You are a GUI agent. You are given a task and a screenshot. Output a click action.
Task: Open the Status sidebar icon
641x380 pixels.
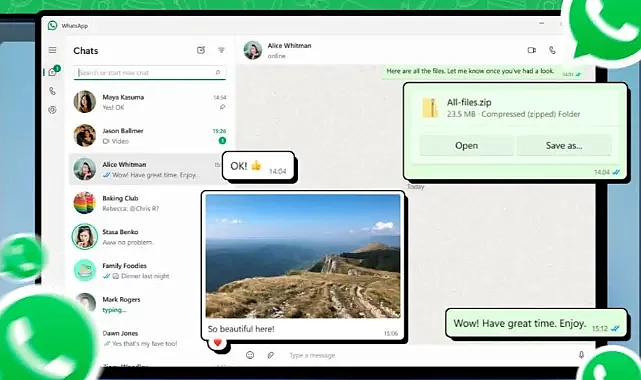[52, 110]
